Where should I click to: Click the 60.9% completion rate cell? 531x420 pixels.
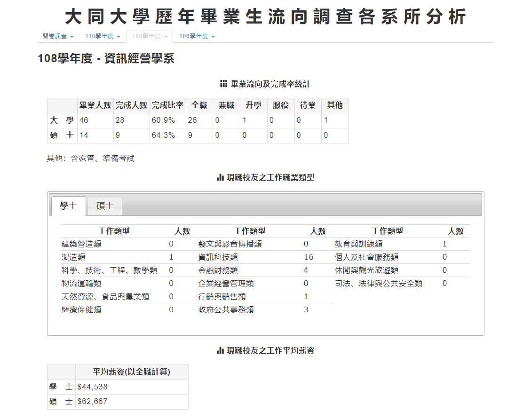click(167, 120)
